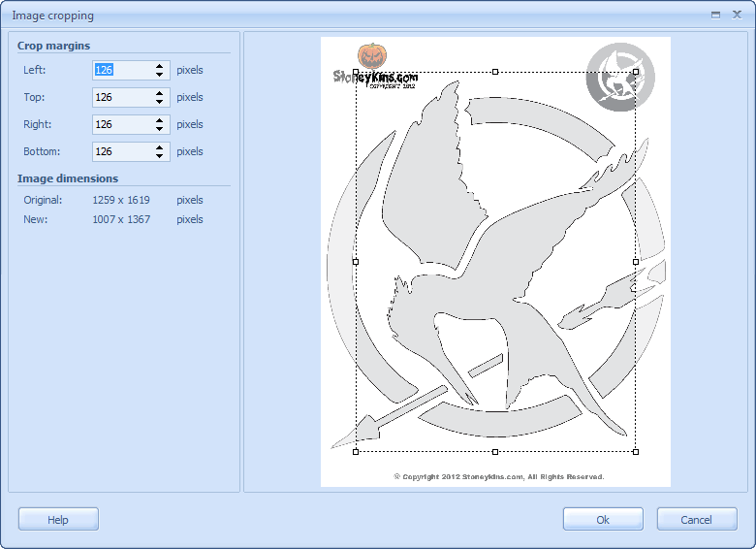
Task: Decrease the Left margin with down arrow
Action: click(160, 75)
